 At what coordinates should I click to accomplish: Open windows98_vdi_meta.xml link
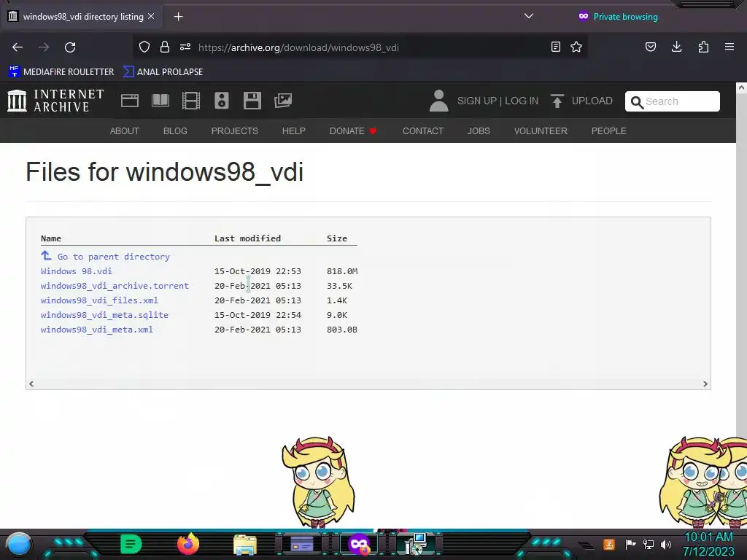(97, 330)
